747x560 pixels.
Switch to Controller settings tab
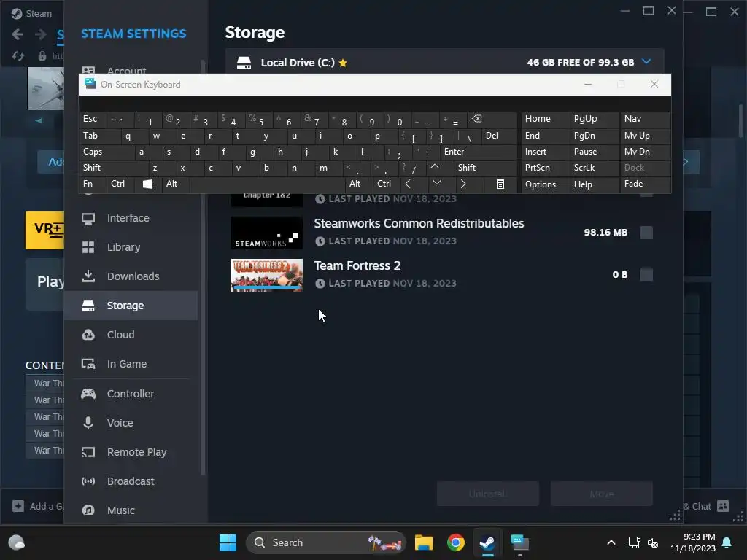[131, 394]
